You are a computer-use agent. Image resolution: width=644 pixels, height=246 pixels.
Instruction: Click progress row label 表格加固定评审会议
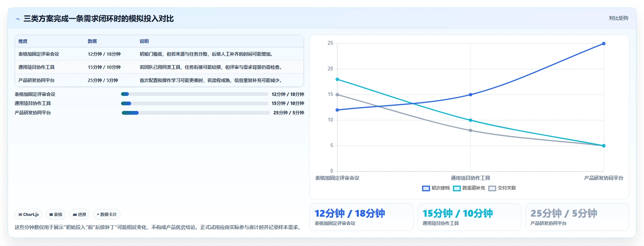point(35,94)
